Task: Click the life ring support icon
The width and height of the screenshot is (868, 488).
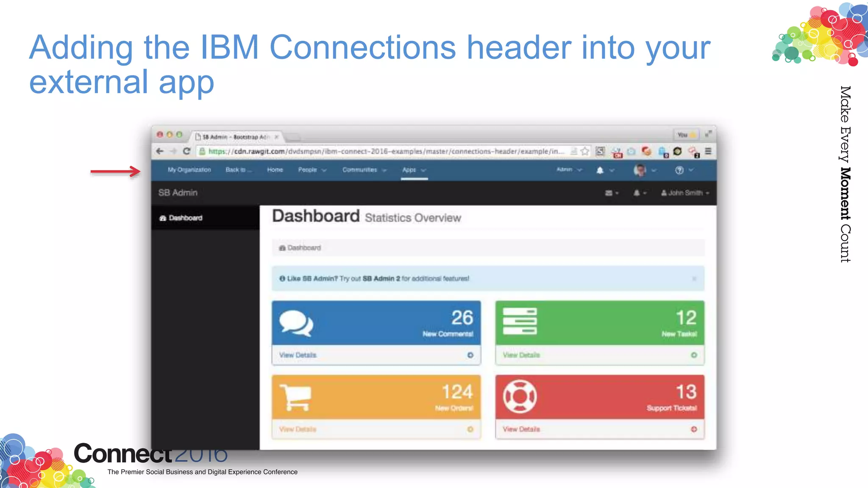Action: (520, 396)
